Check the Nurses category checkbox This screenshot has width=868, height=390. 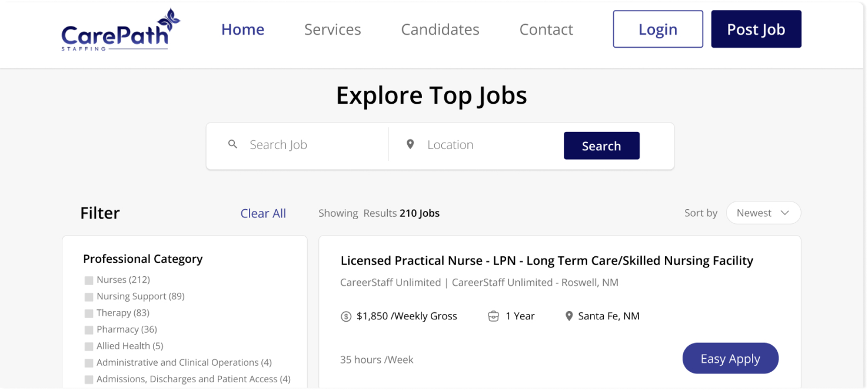pos(89,280)
